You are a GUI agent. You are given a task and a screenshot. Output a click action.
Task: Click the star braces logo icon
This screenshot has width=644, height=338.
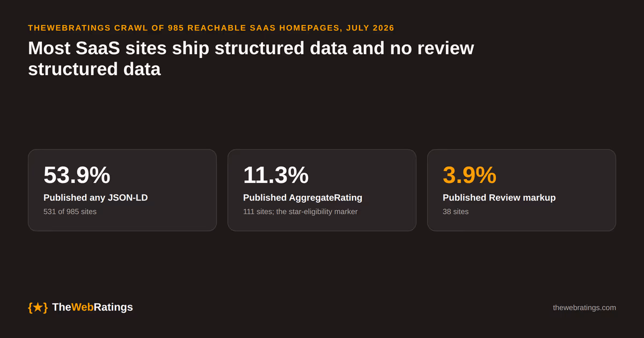(38, 307)
